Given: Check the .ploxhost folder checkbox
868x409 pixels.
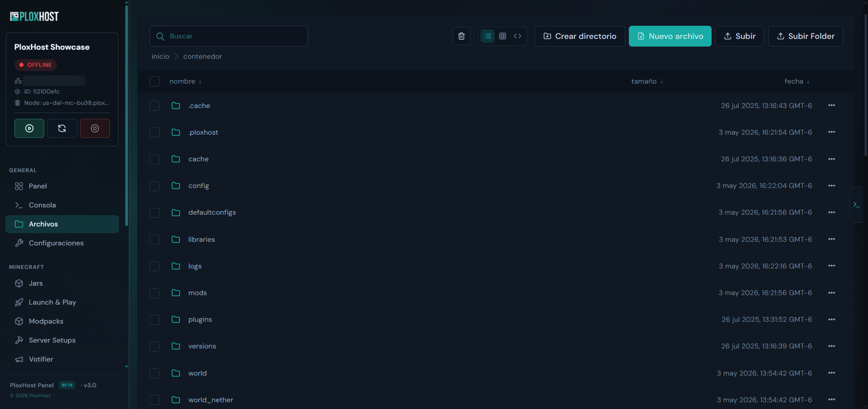Looking at the screenshot, I should tap(155, 132).
